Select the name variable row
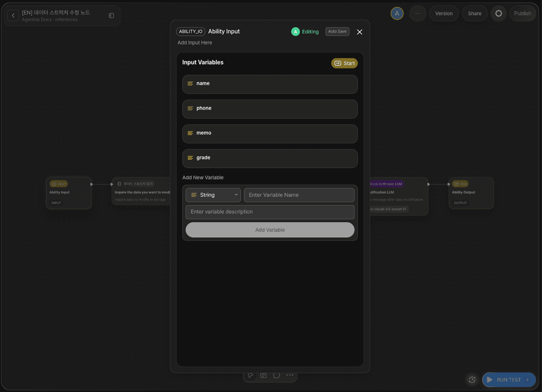Screen dimensions: 542x392 (270, 84)
